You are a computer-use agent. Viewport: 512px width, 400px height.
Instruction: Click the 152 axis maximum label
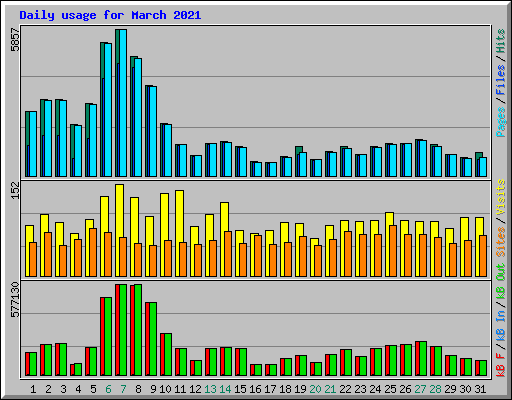coord(15,190)
